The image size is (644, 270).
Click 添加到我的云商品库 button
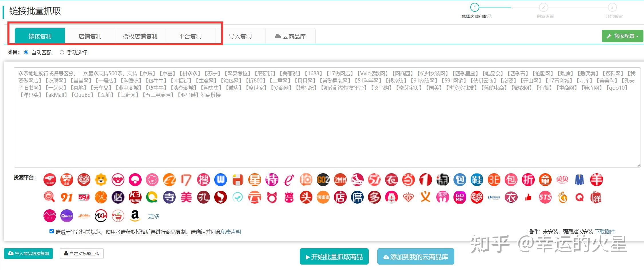pos(416,257)
